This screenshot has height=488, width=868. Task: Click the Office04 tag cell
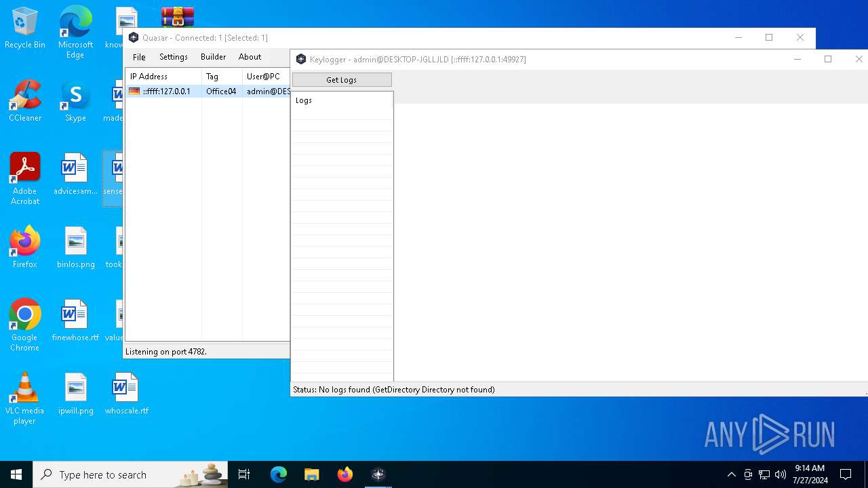(221, 91)
